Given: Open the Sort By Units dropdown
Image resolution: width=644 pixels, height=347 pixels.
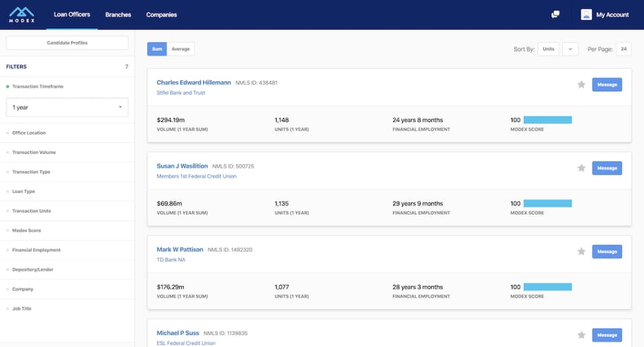Looking at the screenshot, I should 549,49.
